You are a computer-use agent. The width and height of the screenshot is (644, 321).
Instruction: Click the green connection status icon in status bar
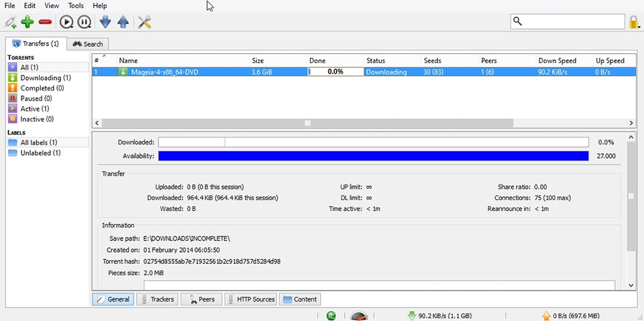point(331,316)
